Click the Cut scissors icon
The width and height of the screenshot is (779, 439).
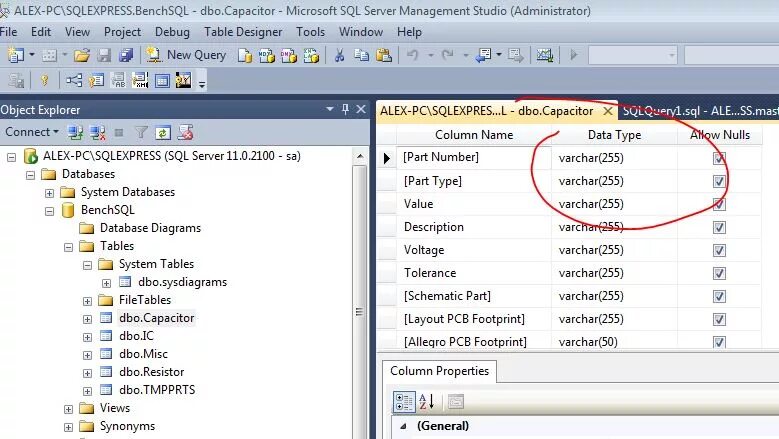pyautogui.click(x=339, y=55)
